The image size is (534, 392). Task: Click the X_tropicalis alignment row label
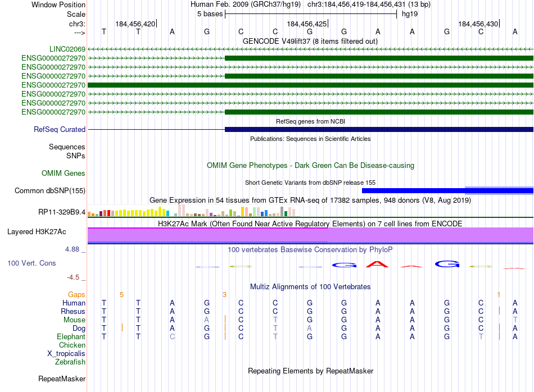[66, 354]
